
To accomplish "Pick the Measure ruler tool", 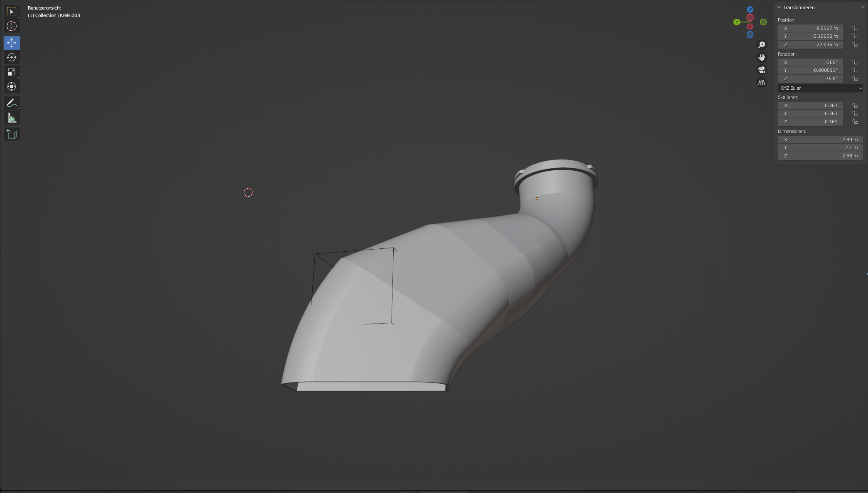I will pyautogui.click(x=12, y=118).
